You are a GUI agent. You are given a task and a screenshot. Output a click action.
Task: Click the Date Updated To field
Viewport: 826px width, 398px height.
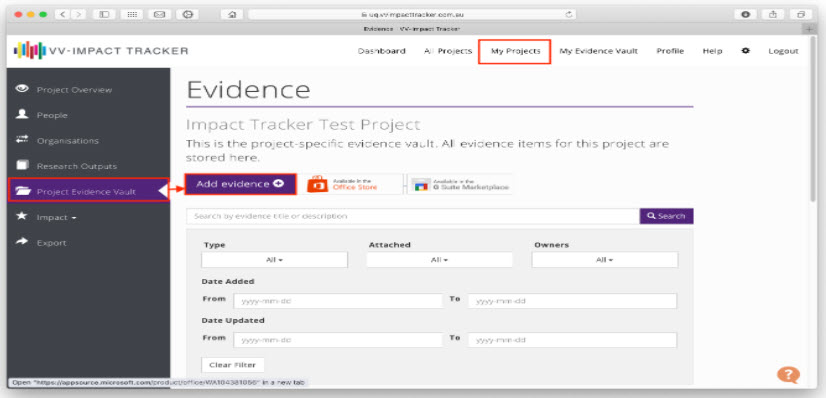573,340
